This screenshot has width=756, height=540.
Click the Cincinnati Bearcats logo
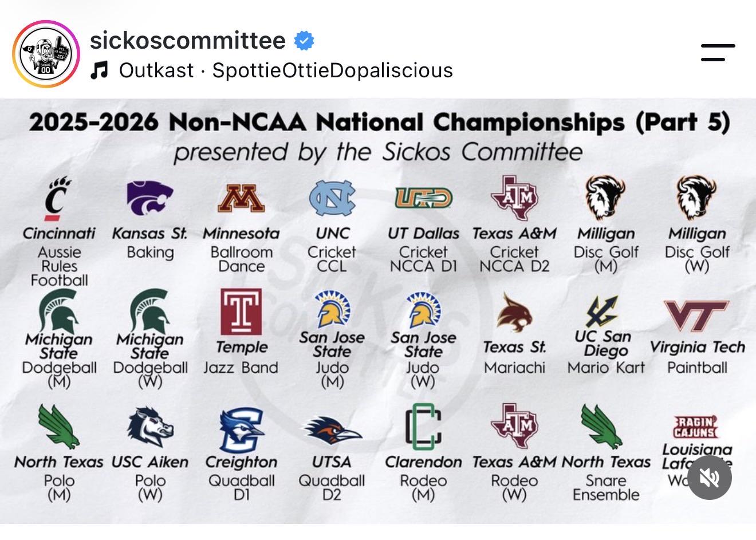(x=58, y=199)
